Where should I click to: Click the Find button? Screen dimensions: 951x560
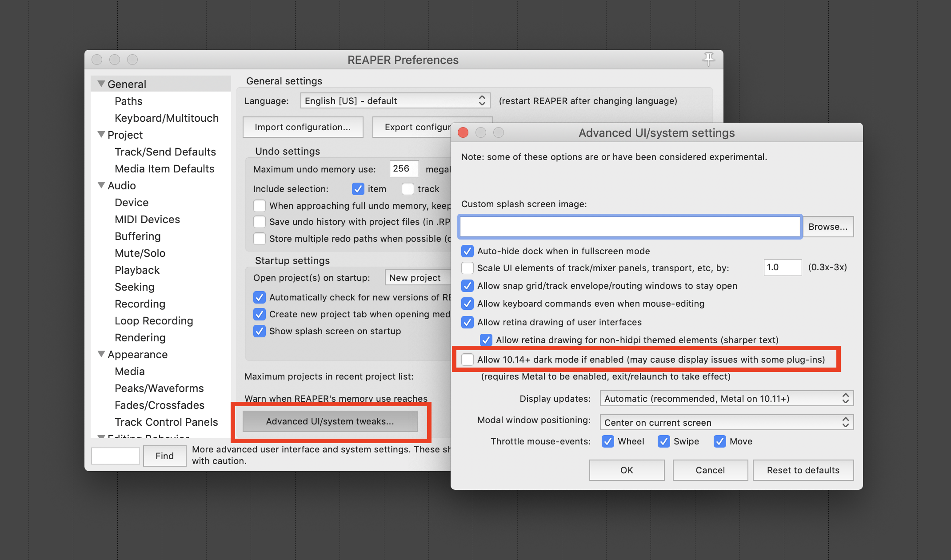(164, 456)
